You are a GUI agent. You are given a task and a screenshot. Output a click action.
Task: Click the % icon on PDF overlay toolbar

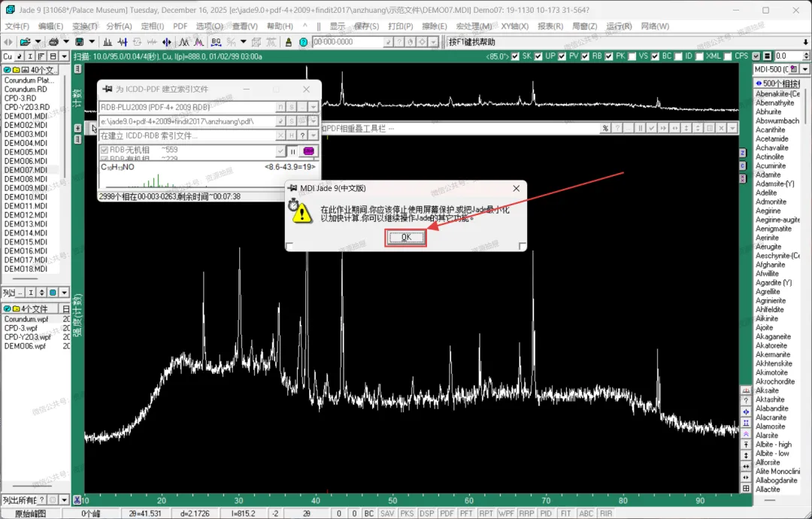(x=605, y=128)
